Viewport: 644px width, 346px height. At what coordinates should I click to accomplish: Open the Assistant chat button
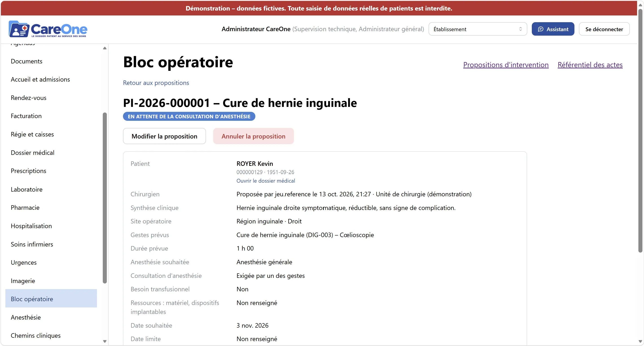553,29
